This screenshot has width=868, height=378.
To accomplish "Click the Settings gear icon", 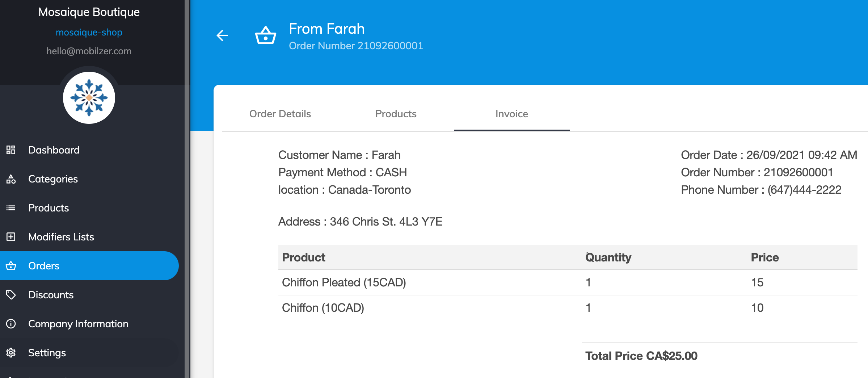I will click(x=11, y=353).
